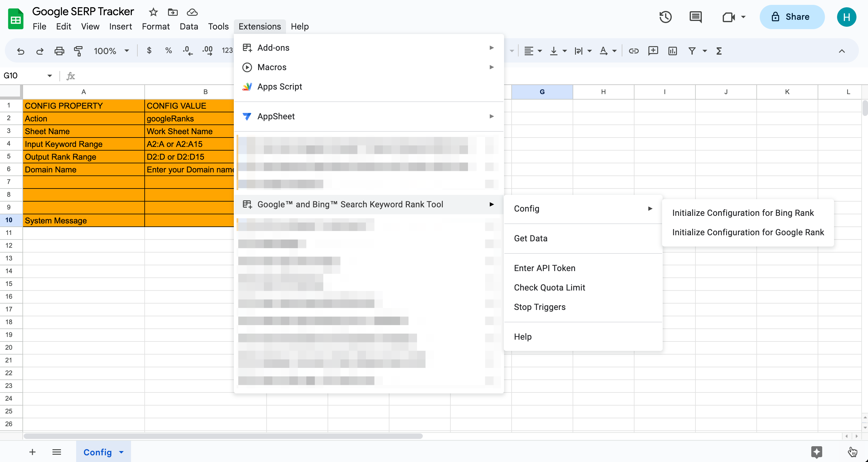Print the spreadsheet using printer icon

pyautogui.click(x=59, y=51)
